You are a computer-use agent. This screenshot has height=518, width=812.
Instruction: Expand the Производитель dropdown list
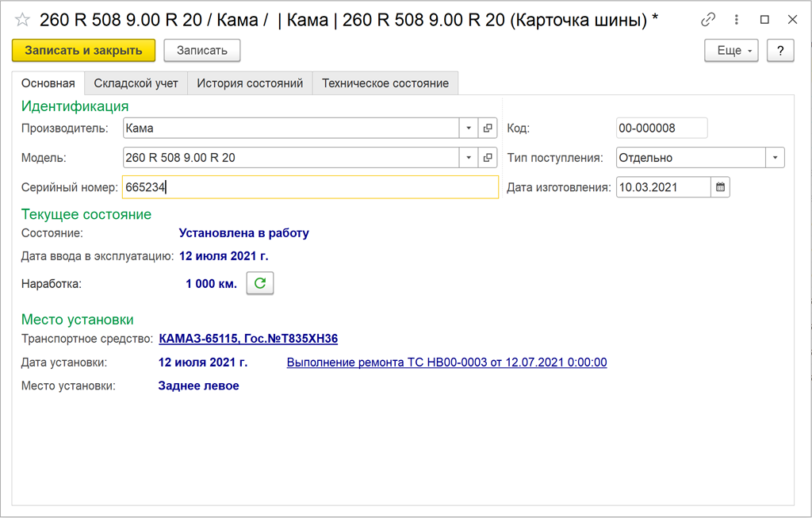[x=468, y=128]
